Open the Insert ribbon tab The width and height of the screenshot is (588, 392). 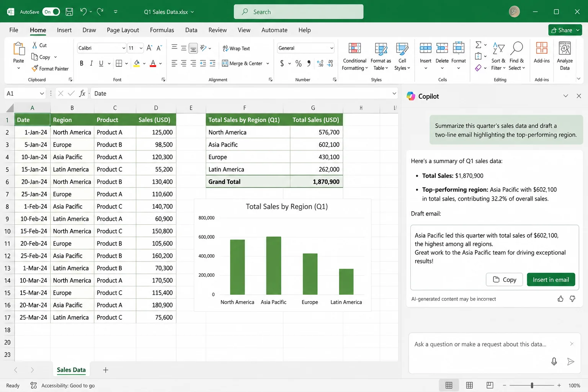(64, 30)
